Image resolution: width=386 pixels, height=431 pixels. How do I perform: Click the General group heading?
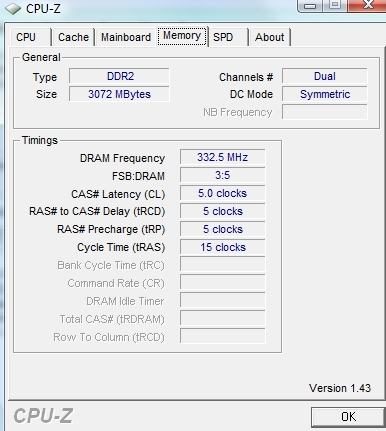[x=41, y=57]
